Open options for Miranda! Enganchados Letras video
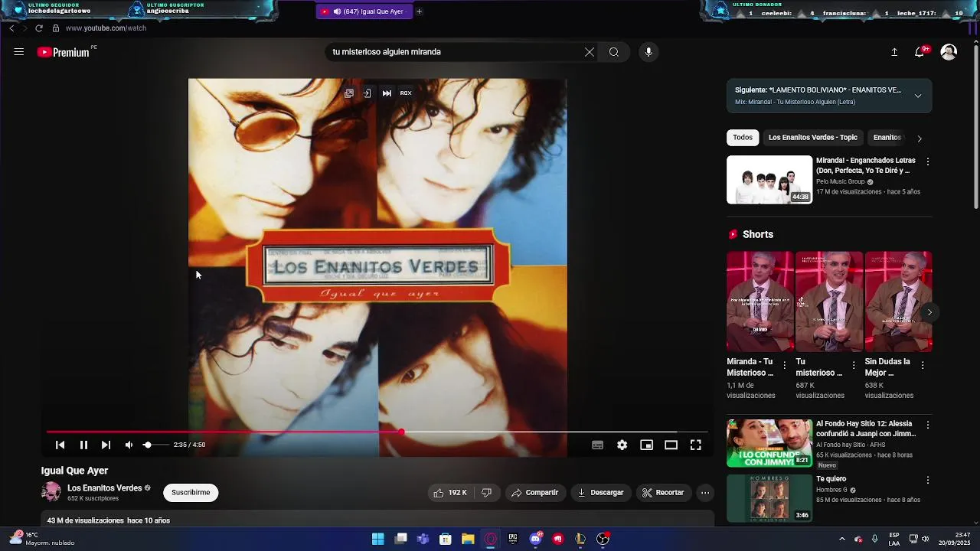 [x=928, y=161]
